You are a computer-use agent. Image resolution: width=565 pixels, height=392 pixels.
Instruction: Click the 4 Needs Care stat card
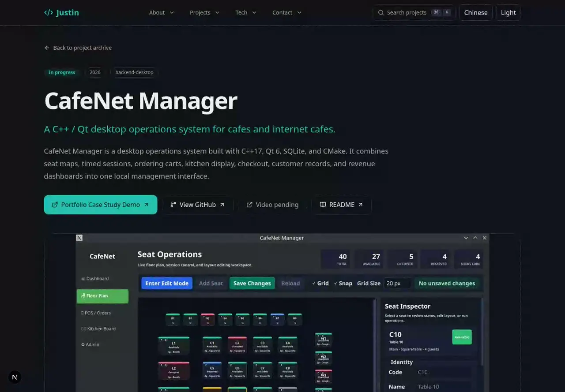pyautogui.click(x=469, y=259)
